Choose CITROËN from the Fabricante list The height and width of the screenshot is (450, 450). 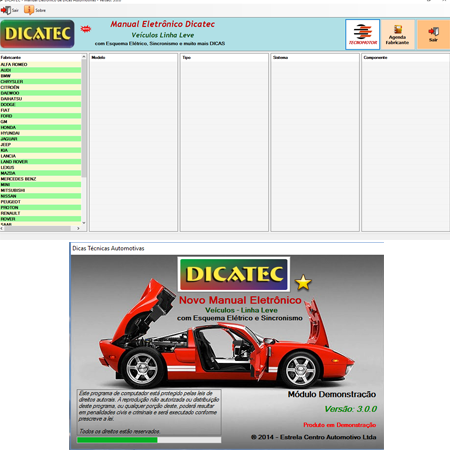[40, 87]
